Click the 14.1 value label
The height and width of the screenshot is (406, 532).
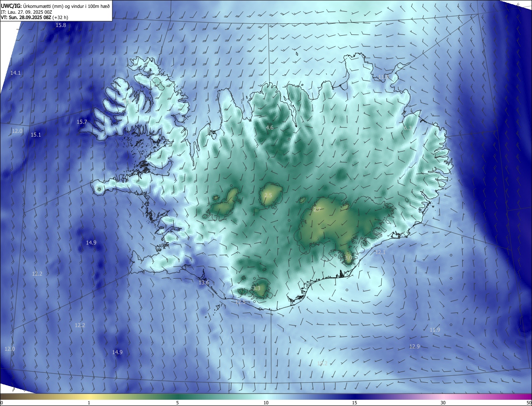pos(15,73)
